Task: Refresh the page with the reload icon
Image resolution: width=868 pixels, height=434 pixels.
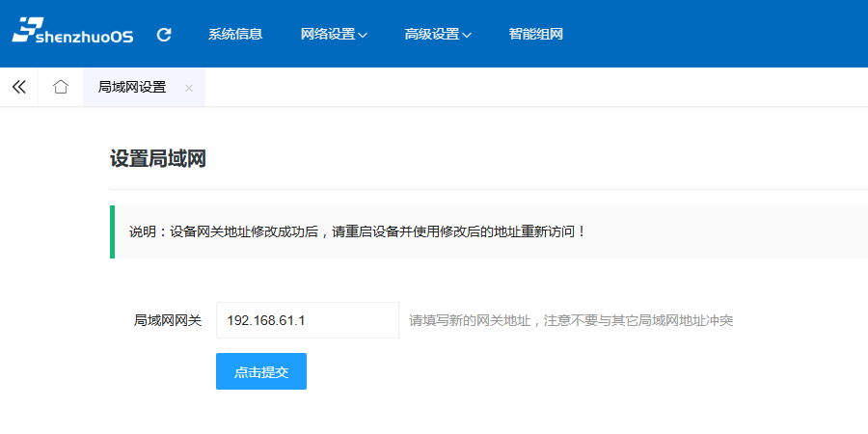Action: pos(164,35)
